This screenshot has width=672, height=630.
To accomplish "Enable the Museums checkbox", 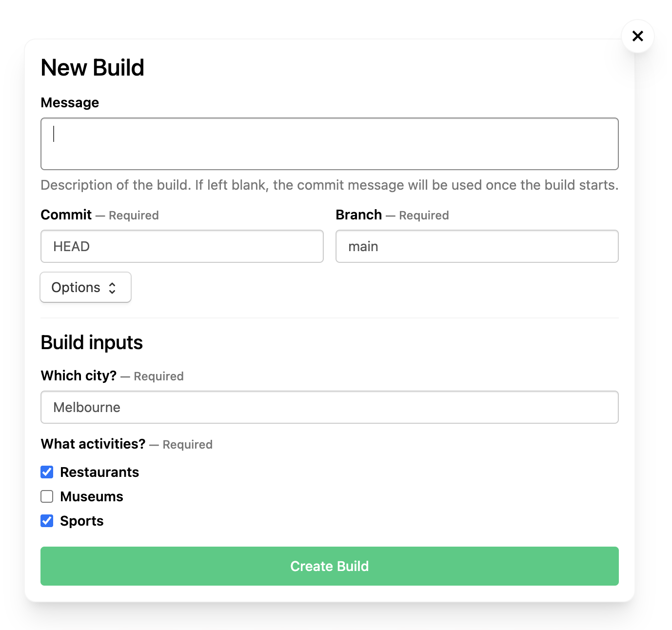I will (47, 496).
